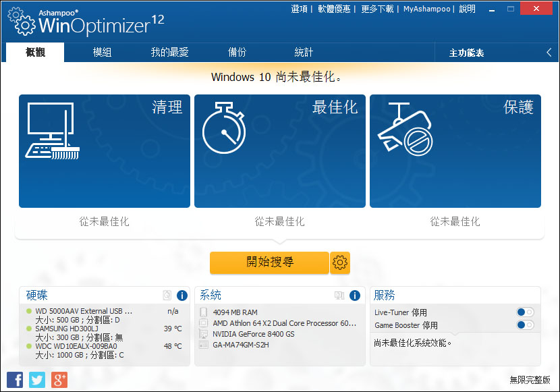The width and height of the screenshot is (560, 392).
Task: Click AMD Athlon 64 X2 processor text
Action: (284, 323)
